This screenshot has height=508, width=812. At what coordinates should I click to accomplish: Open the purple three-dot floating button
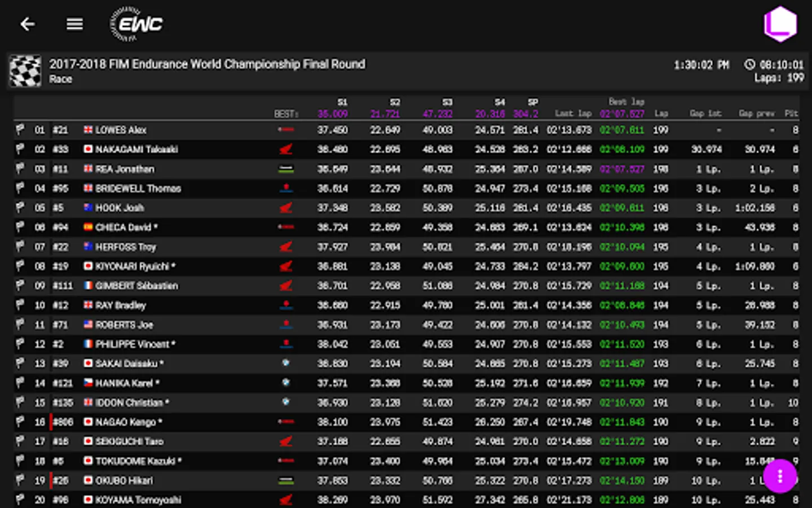780,476
